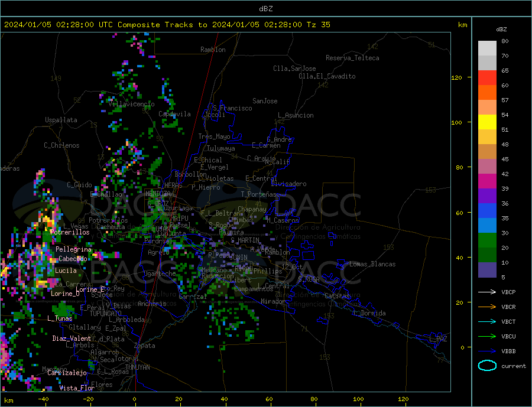Click the Chapanay label
Viewport: 532px width, 407px height.
[x=252, y=209]
